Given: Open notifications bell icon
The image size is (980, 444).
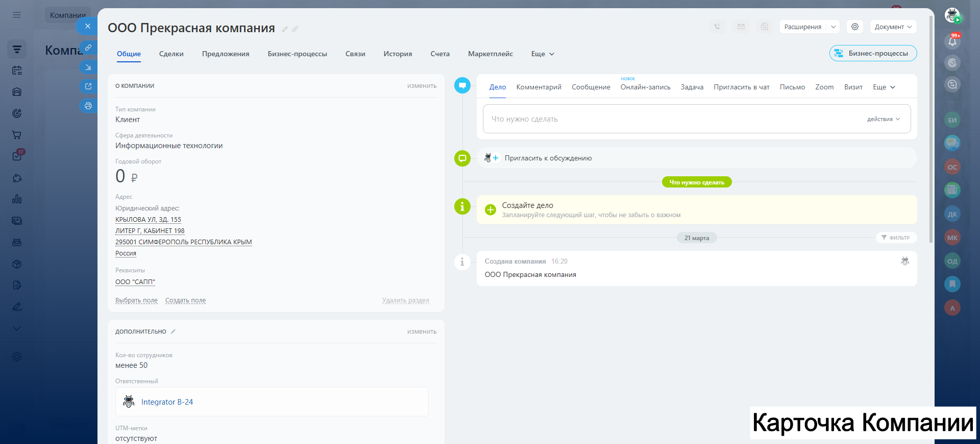Looking at the screenshot, I should pyautogui.click(x=952, y=41).
